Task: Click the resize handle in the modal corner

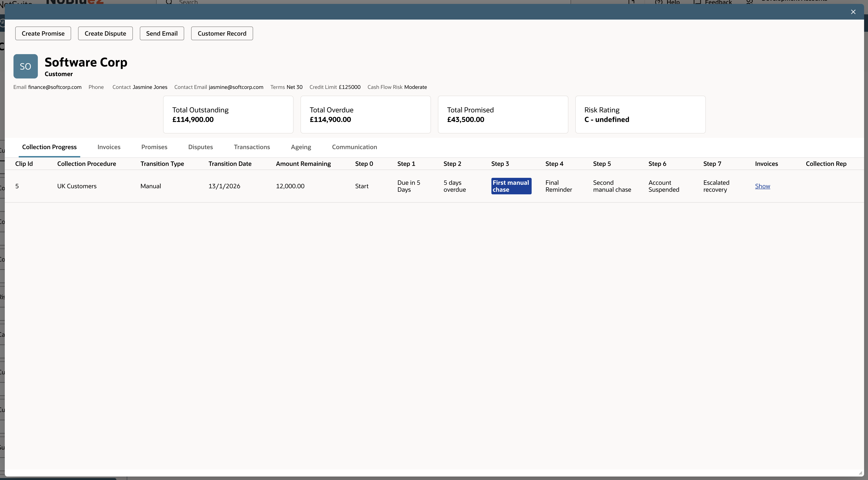Action: (x=860, y=473)
